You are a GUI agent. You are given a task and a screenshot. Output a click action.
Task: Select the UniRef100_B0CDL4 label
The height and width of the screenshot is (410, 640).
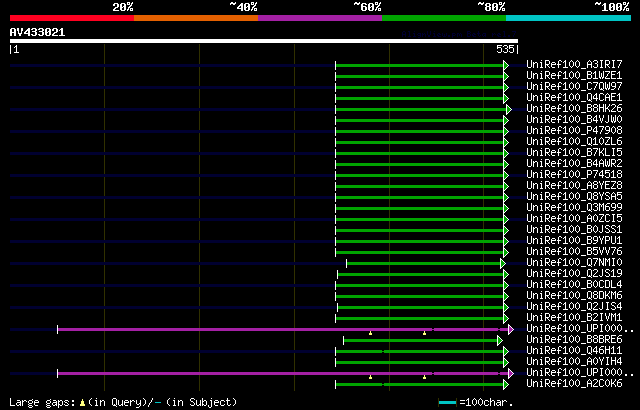(x=574, y=285)
